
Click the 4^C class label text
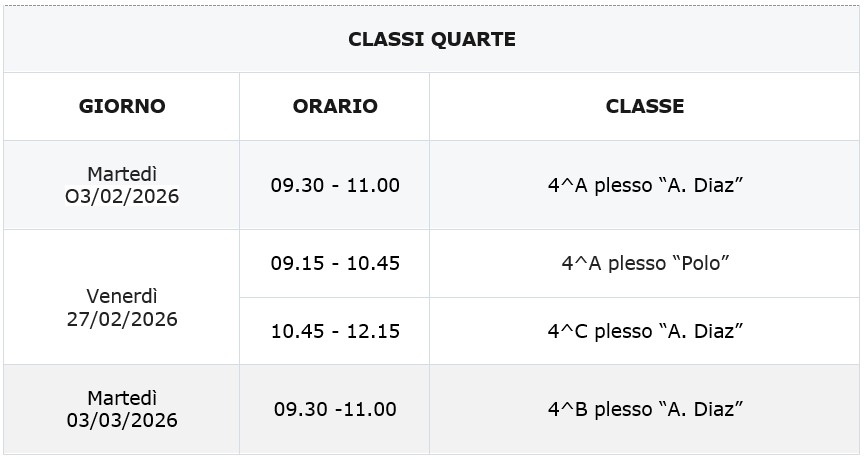tap(567, 331)
